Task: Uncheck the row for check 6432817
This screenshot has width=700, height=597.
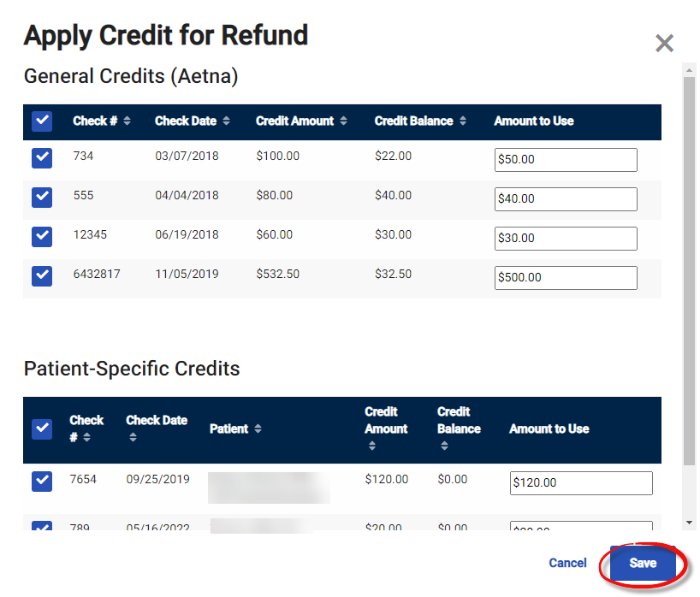Action: 42,276
